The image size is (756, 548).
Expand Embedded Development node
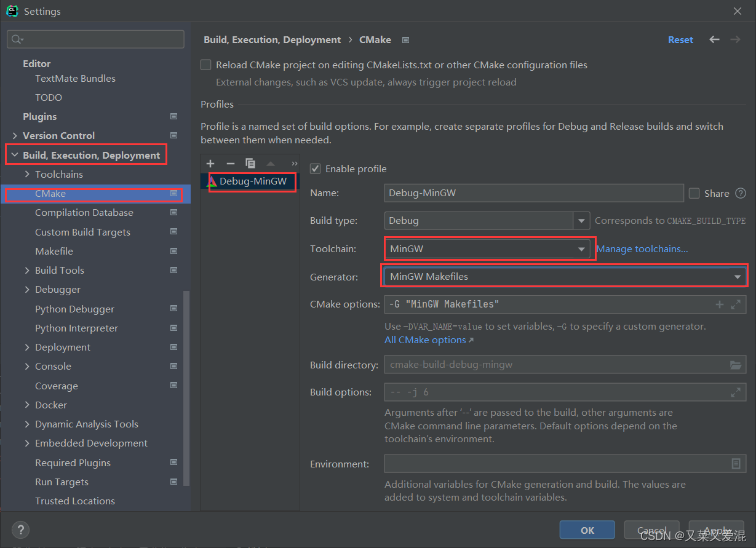click(26, 443)
